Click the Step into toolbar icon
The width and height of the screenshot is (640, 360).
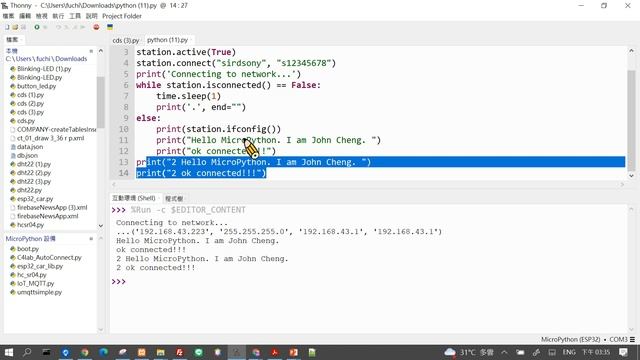[67, 27]
